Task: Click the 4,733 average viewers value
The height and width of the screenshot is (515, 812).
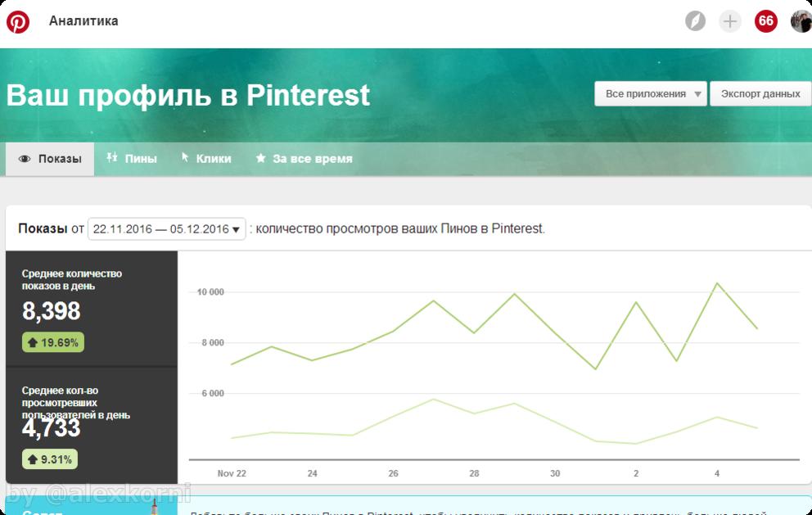Action: [x=52, y=428]
